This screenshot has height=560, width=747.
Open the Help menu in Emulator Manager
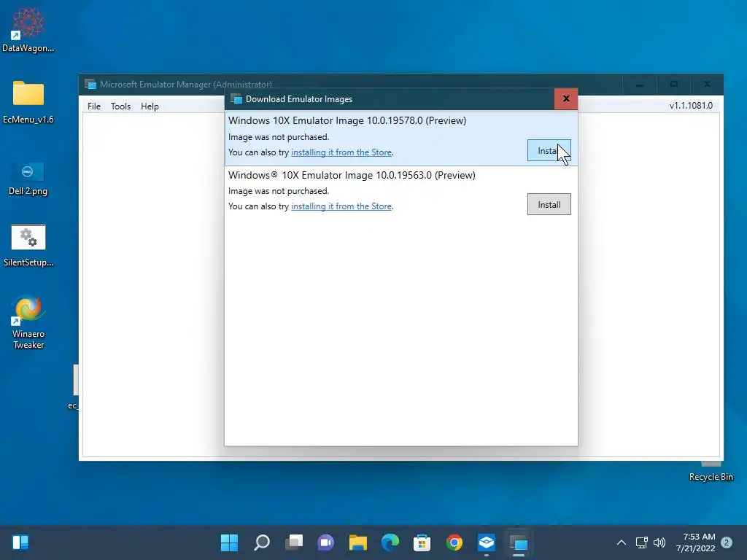150,106
